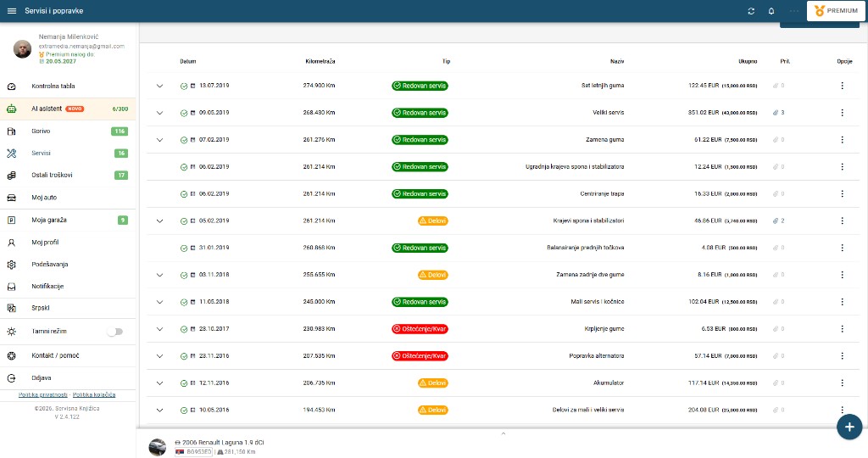The width and height of the screenshot is (868, 458).
Task: Click calendar icon next to 13.07.2019
Action: click(192, 86)
